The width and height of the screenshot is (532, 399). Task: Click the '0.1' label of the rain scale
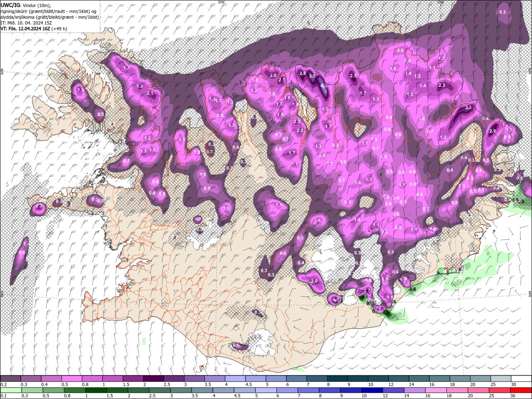[x=4, y=396]
